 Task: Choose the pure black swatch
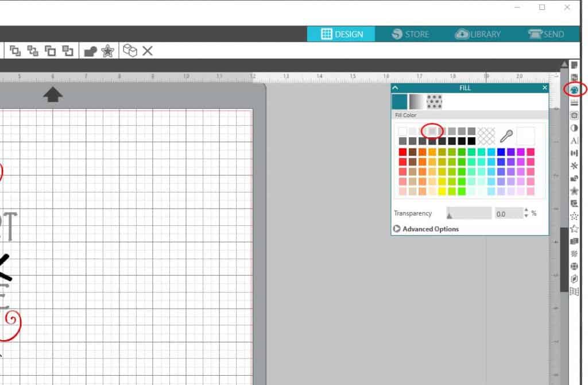[471, 141]
